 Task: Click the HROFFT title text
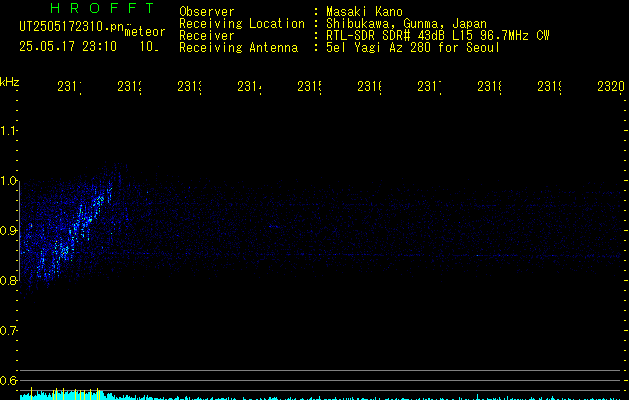pos(102,8)
